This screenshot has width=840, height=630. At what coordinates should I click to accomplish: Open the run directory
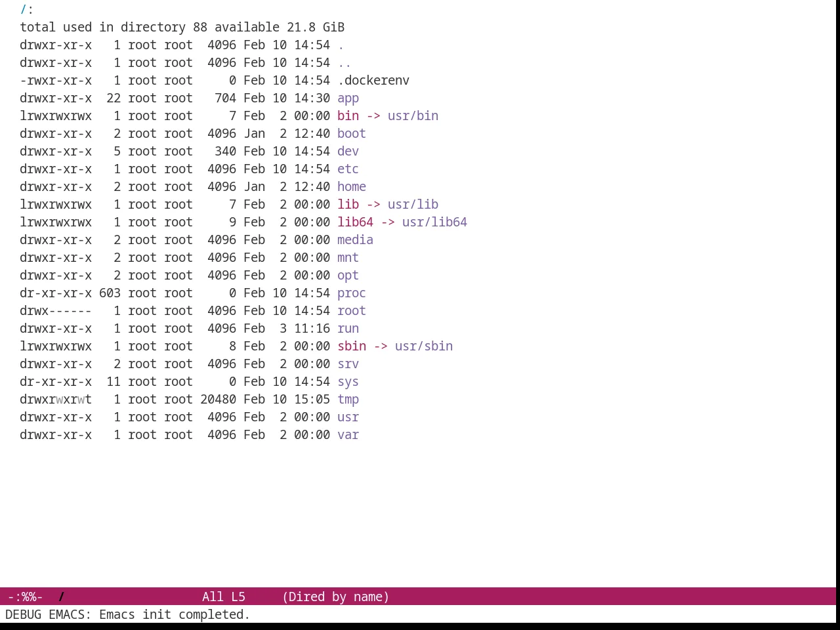(x=348, y=328)
